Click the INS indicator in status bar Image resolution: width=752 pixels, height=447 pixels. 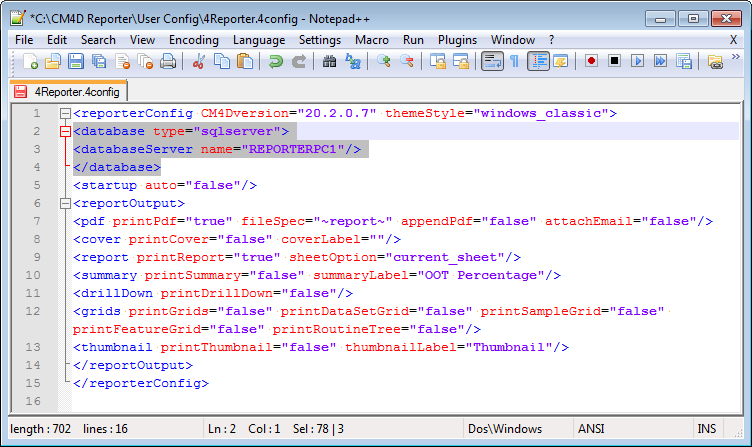point(707,429)
